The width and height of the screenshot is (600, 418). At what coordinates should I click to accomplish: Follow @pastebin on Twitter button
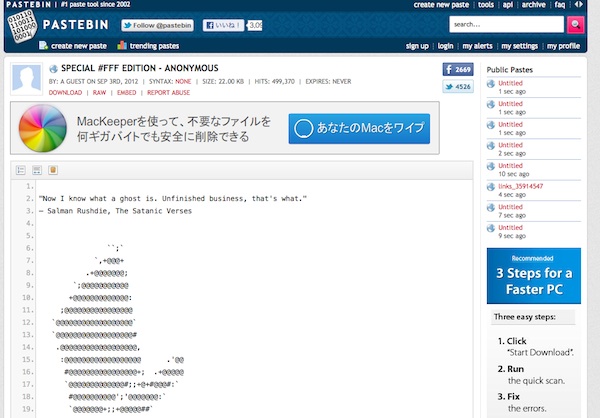pos(158,24)
